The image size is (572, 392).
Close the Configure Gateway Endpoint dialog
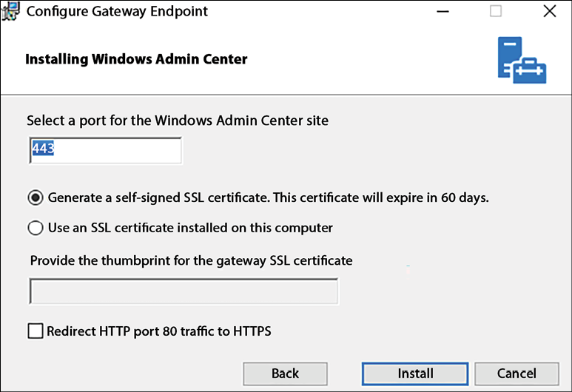(x=549, y=11)
